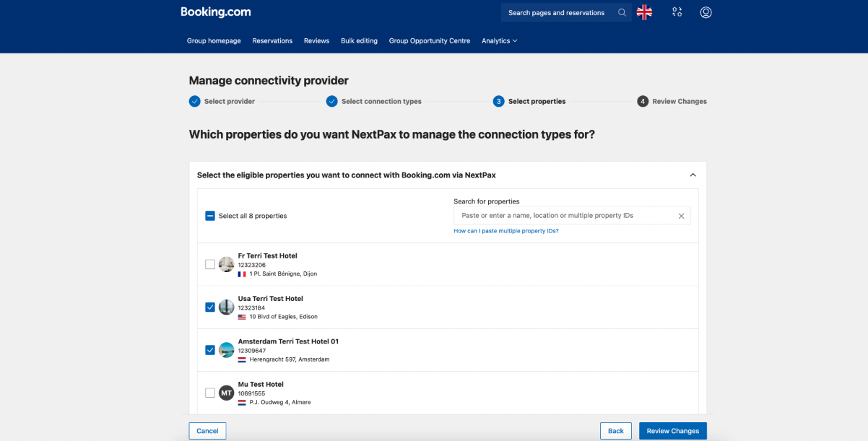The image size is (868, 441).
Task: Open Bulk editing menu item
Action: pos(359,41)
